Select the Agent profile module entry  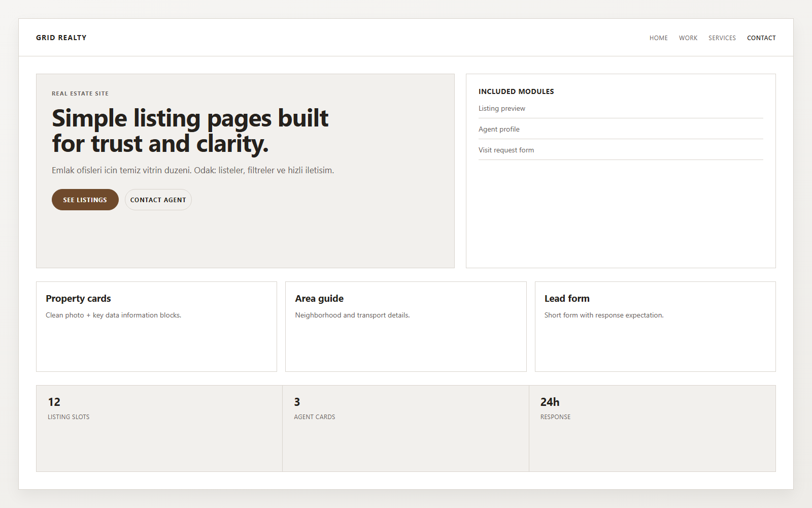click(499, 129)
